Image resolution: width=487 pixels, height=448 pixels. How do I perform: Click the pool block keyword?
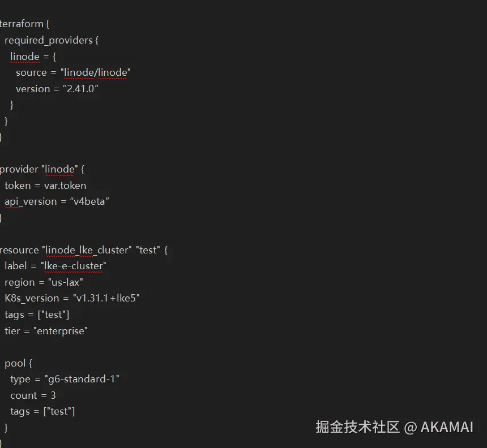pyautogui.click(x=15, y=363)
